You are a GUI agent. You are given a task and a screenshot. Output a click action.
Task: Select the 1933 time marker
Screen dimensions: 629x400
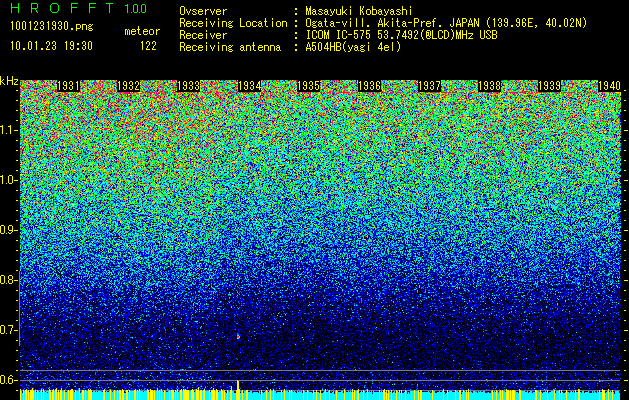point(189,86)
